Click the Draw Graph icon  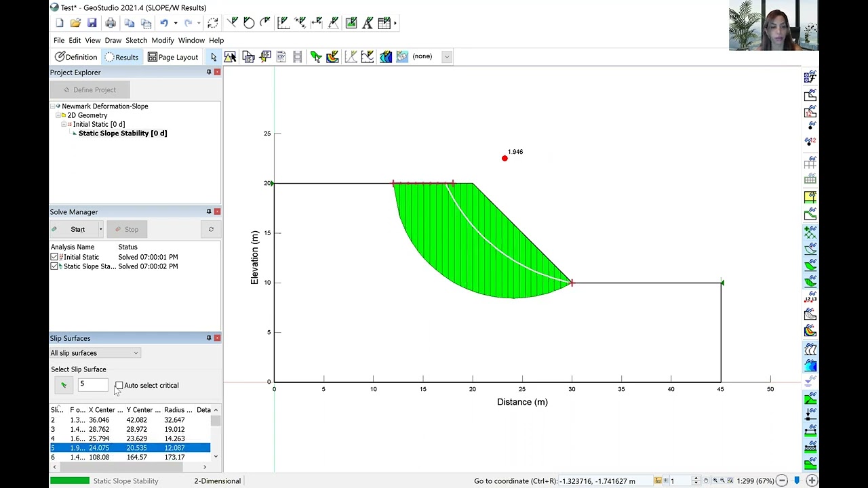click(x=368, y=57)
